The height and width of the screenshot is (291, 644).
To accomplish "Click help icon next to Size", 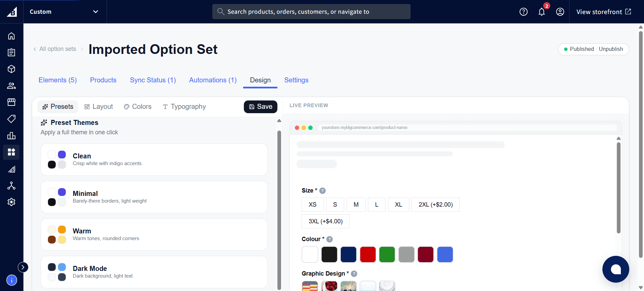I will [x=323, y=191].
